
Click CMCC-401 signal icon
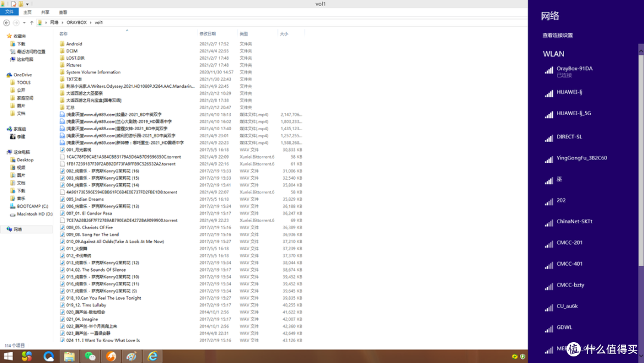(x=549, y=266)
